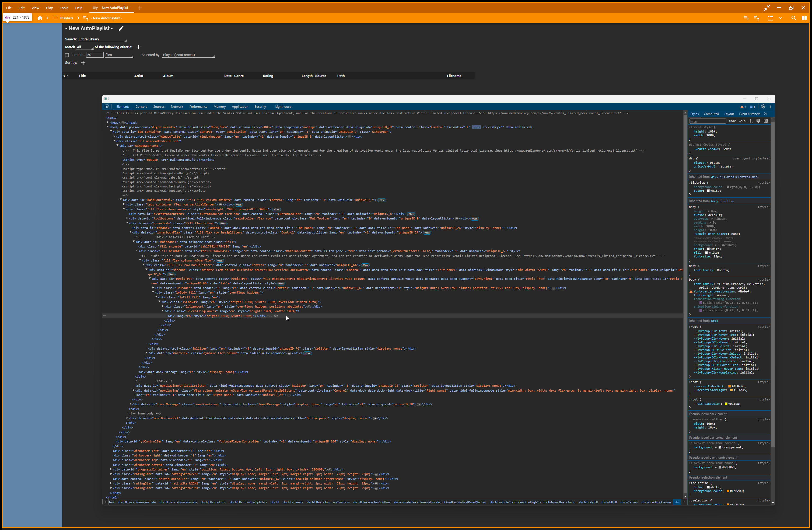
Task: Click the add-to-playlist icon in toolbar
Action: [746, 18]
